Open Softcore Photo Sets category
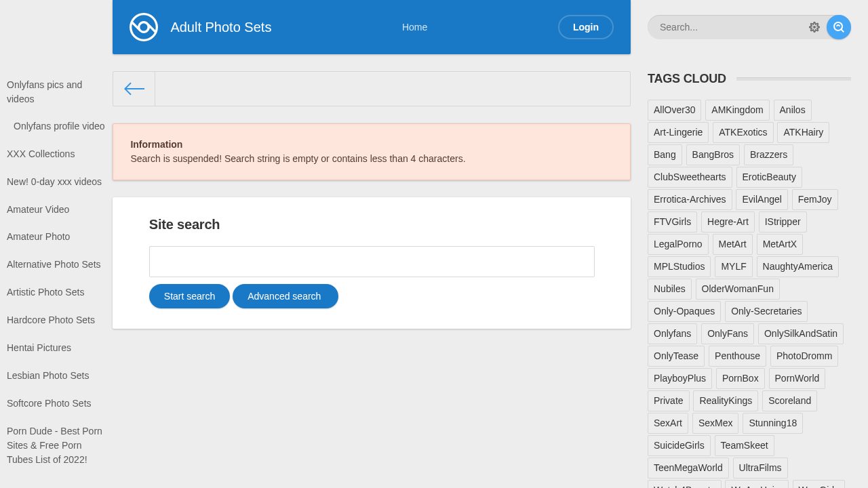 point(49,403)
